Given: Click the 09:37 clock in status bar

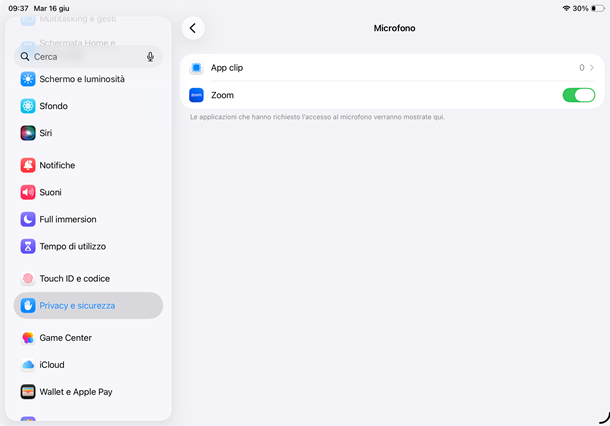Looking at the screenshot, I should [18, 8].
